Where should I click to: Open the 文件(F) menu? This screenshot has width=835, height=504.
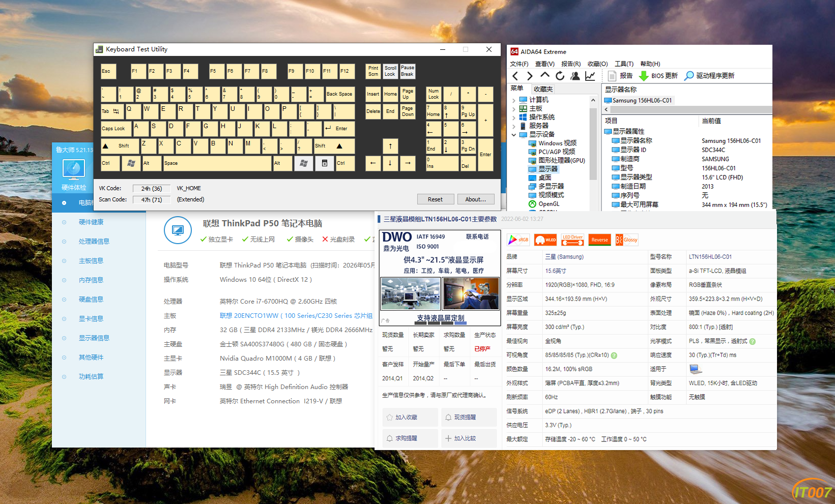point(519,64)
